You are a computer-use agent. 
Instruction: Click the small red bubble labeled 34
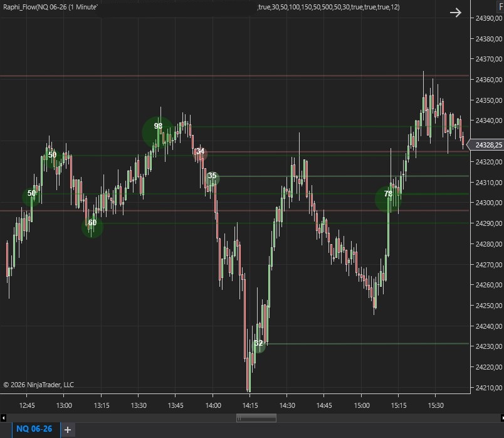200,152
